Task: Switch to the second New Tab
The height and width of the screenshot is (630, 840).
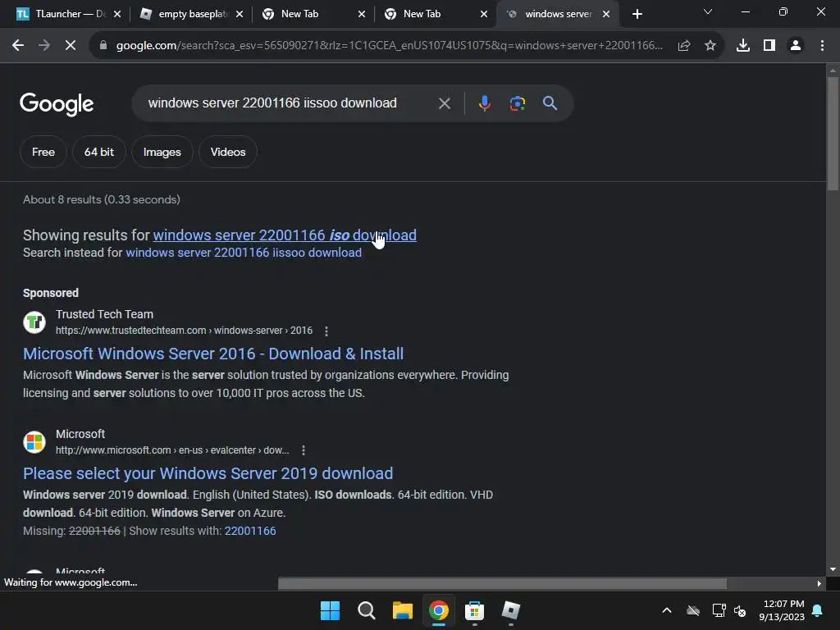Action: [436, 15]
